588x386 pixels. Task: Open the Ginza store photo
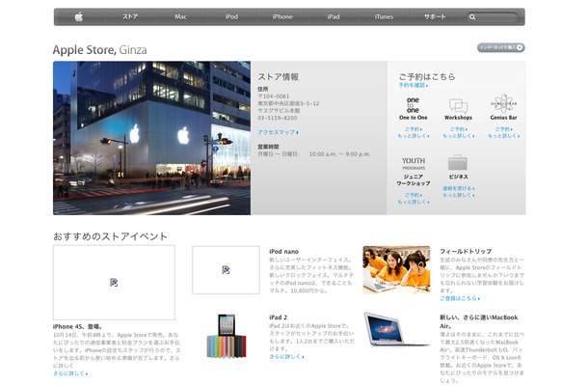pyautogui.click(x=152, y=138)
